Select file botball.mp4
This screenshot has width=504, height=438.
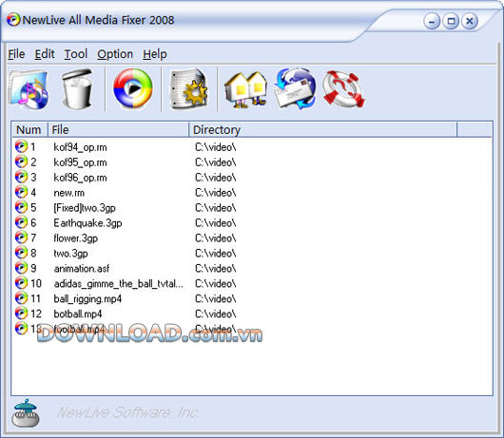point(78,314)
